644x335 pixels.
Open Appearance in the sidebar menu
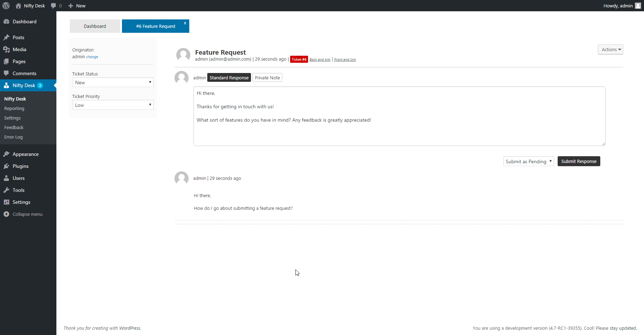28,154
